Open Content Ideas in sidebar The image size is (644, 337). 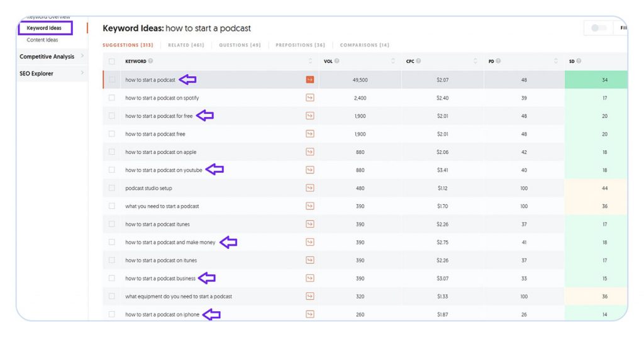point(42,40)
